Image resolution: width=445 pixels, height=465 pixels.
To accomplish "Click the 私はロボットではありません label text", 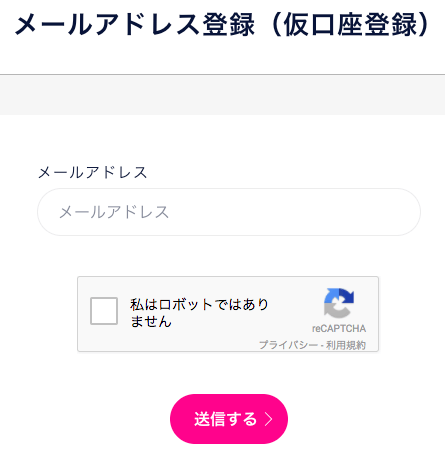I will point(199,313).
